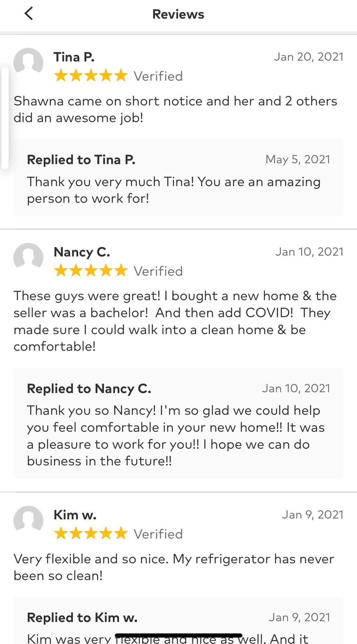Tap Kim w.'s profile avatar

(28, 521)
